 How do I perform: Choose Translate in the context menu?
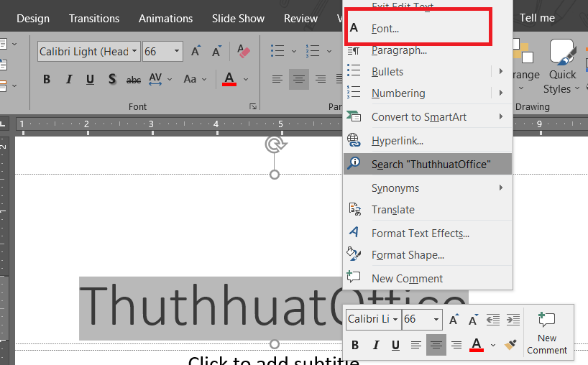pos(428,210)
